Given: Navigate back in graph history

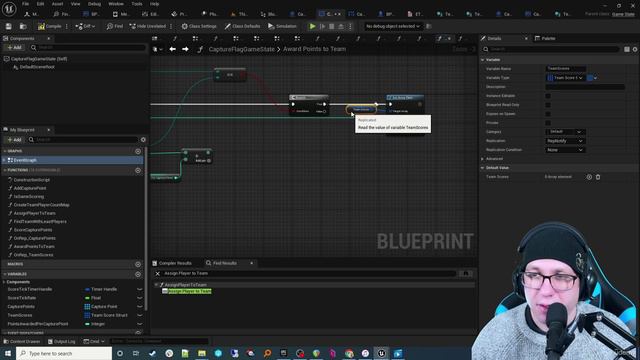Looking at the screenshot, I should (173, 49).
